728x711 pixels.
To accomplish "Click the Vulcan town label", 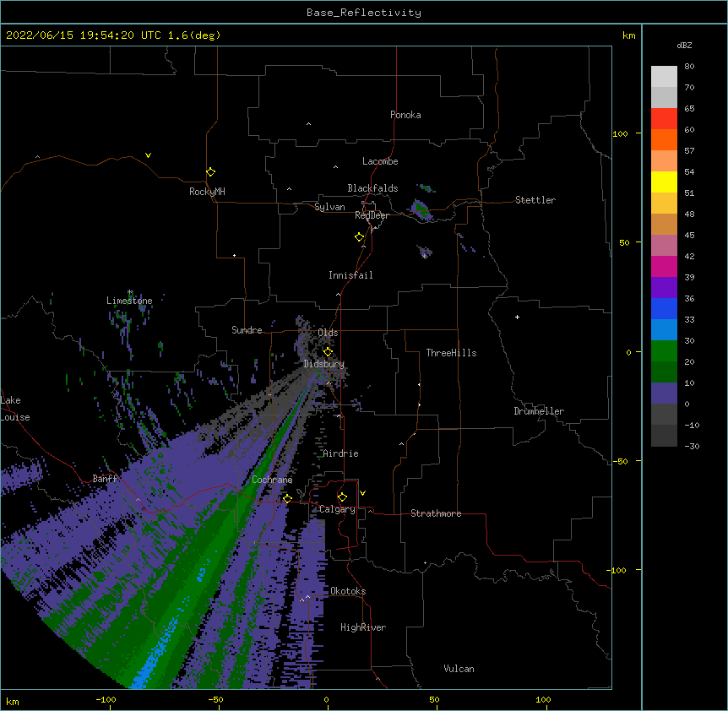I will pyautogui.click(x=459, y=669).
